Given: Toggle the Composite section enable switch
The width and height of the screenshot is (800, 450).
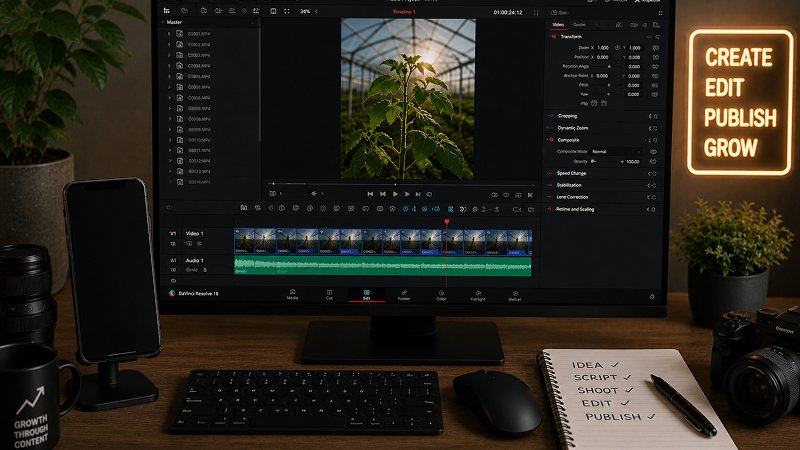Looking at the screenshot, I should pos(551,140).
